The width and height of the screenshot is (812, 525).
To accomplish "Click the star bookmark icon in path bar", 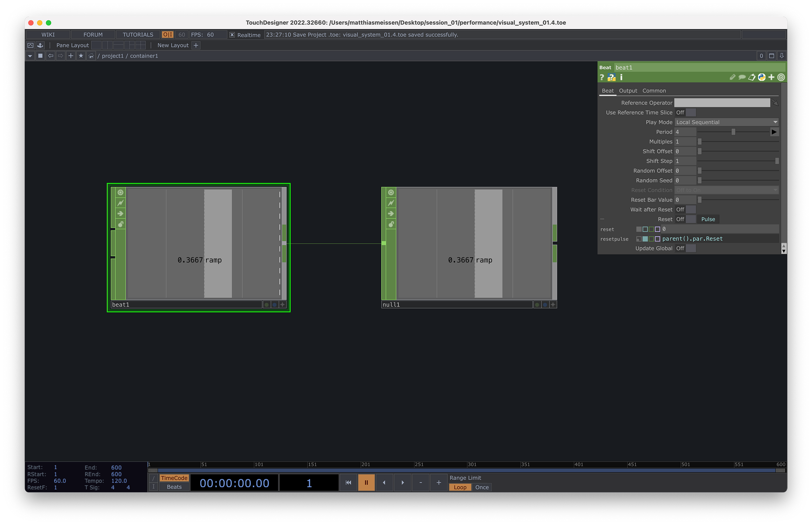I will [x=81, y=56].
